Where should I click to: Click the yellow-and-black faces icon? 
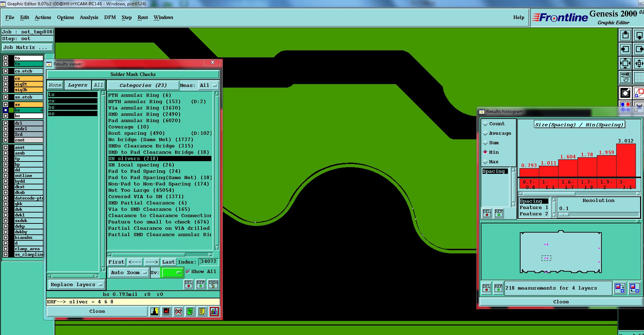154,311
